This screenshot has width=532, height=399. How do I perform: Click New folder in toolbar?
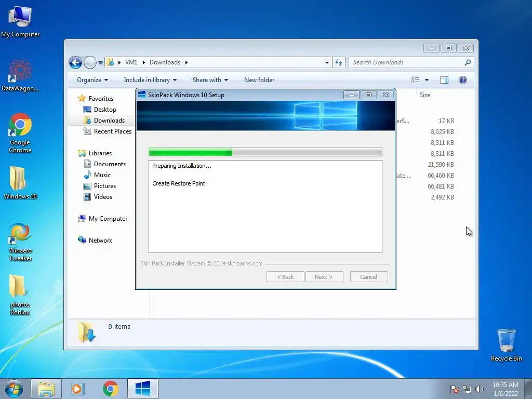click(259, 80)
